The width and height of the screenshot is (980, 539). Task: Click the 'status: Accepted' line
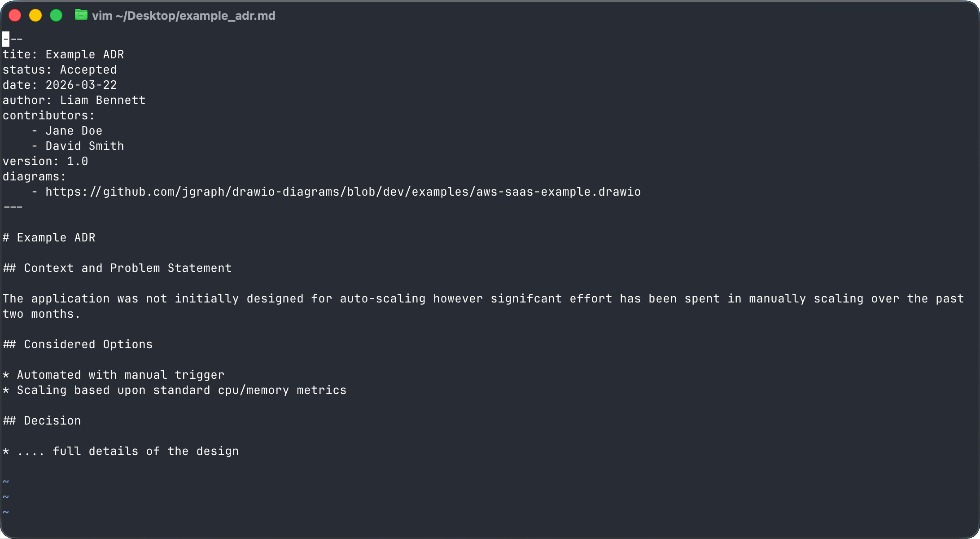(x=60, y=70)
